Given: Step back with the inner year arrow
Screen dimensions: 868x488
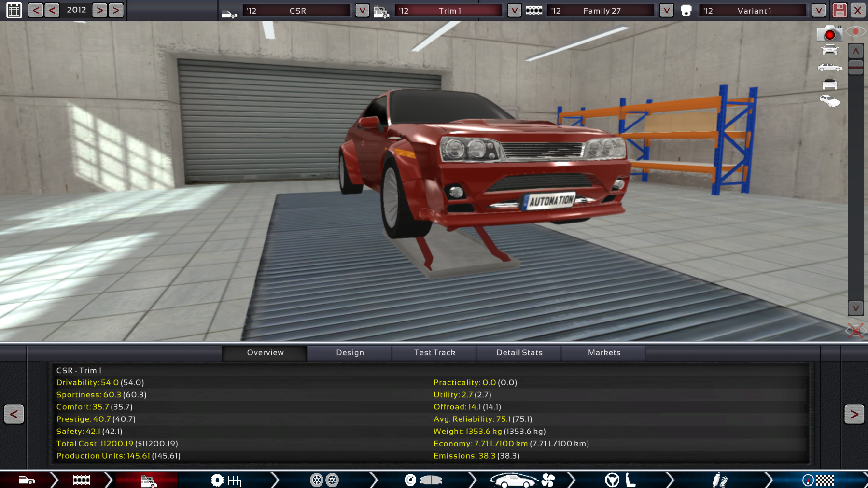Looking at the screenshot, I should point(52,10).
